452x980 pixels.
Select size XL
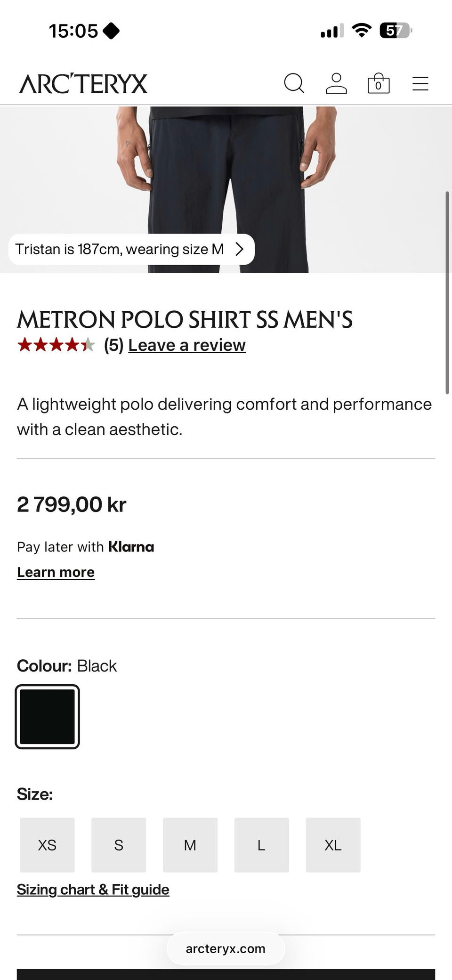[x=333, y=845]
